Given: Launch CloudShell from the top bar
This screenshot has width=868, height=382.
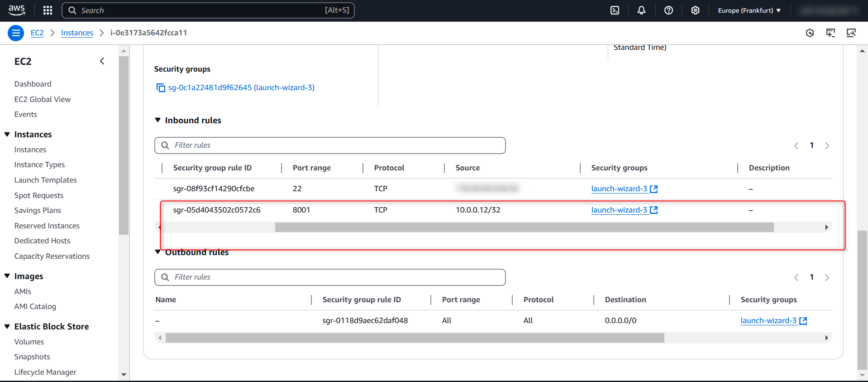Looking at the screenshot, I should 615,10.
